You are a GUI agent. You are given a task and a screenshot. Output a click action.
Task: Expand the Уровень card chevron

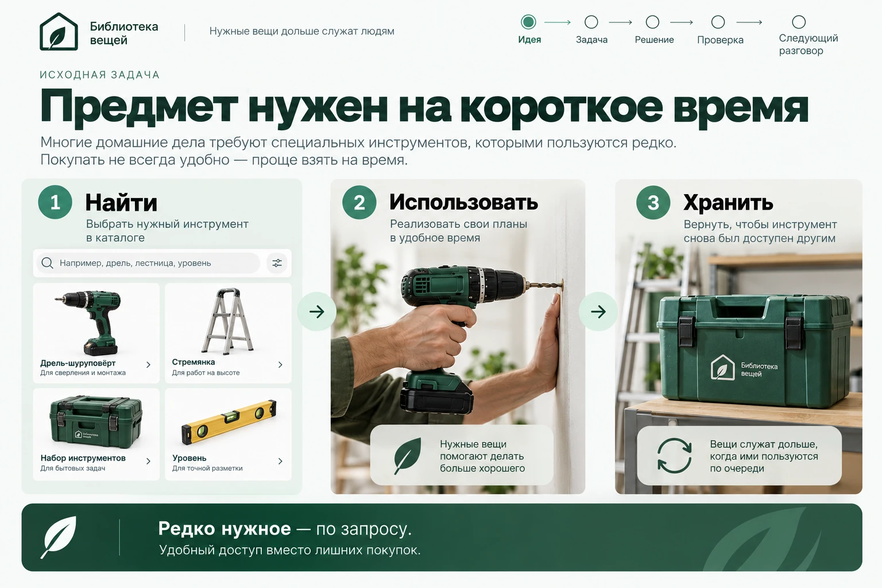click(x=280, y=461)
